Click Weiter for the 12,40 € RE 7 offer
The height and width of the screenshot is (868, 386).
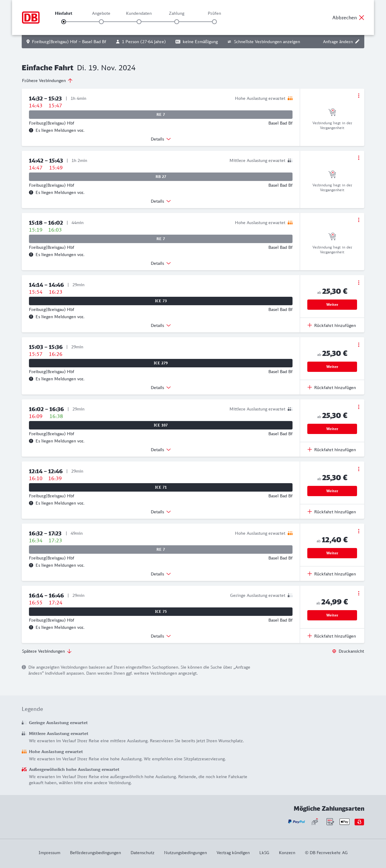point(332,553)
